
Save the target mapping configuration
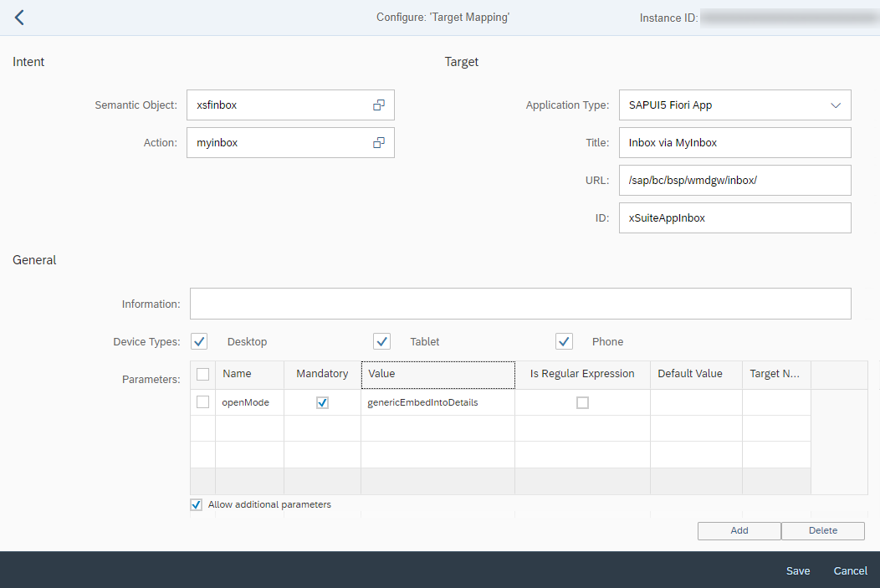[x=797, y=570]
